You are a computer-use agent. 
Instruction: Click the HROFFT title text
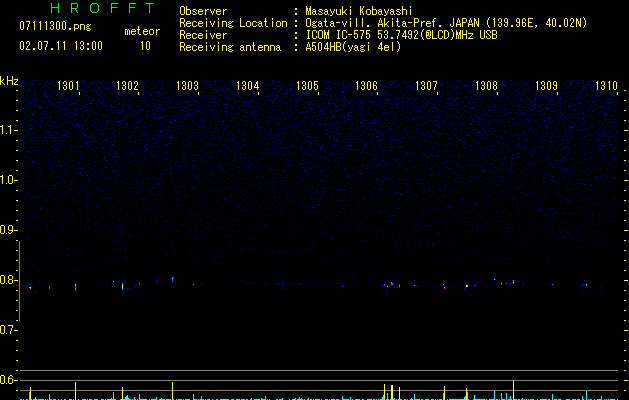tap(103, 8)
